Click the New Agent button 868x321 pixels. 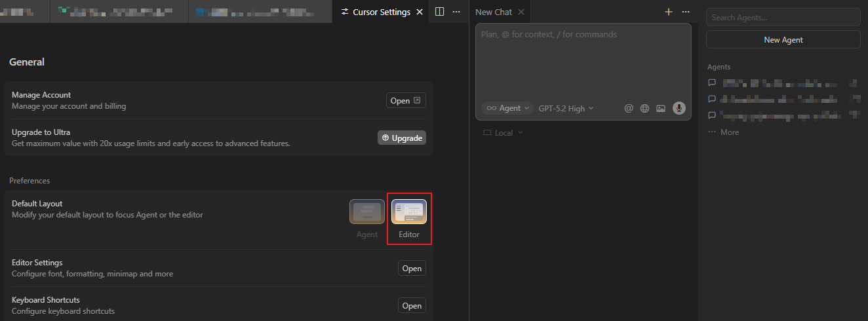783,39
